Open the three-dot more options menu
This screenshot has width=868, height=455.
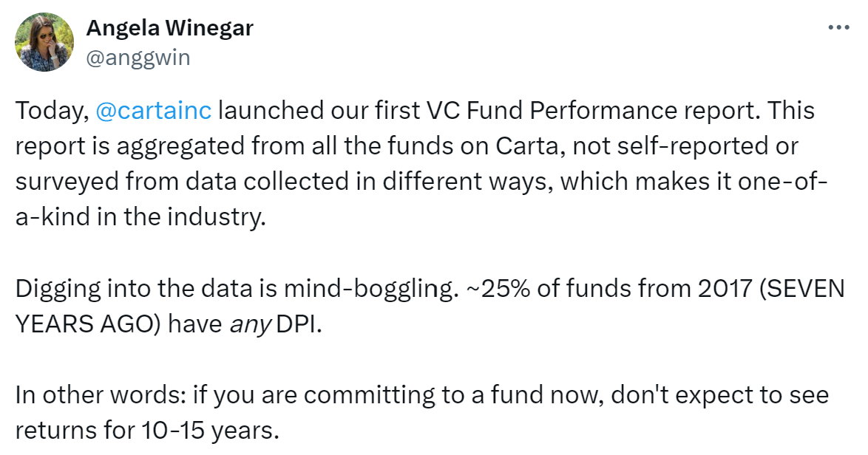838,27
